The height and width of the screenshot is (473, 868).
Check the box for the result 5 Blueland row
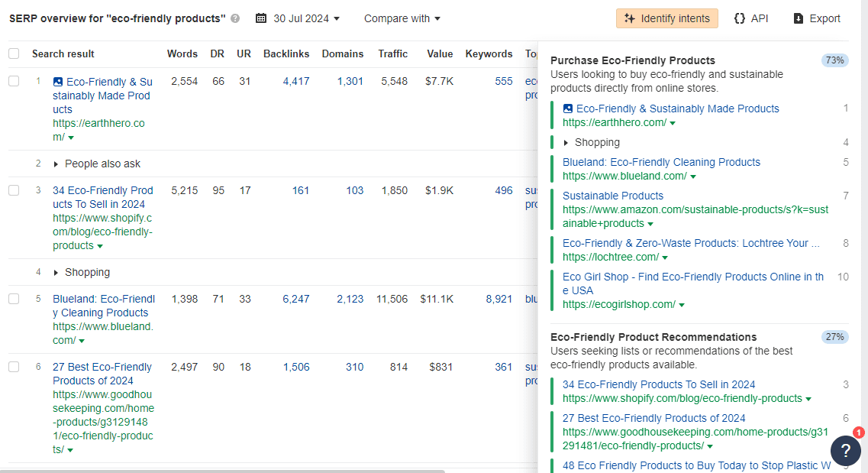click(x=14, y=299)
